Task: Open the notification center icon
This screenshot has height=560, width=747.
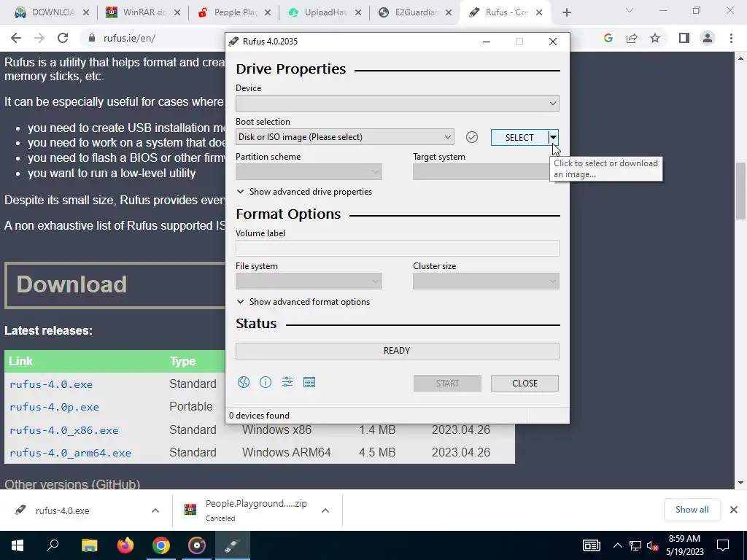Action: point(723,545)
